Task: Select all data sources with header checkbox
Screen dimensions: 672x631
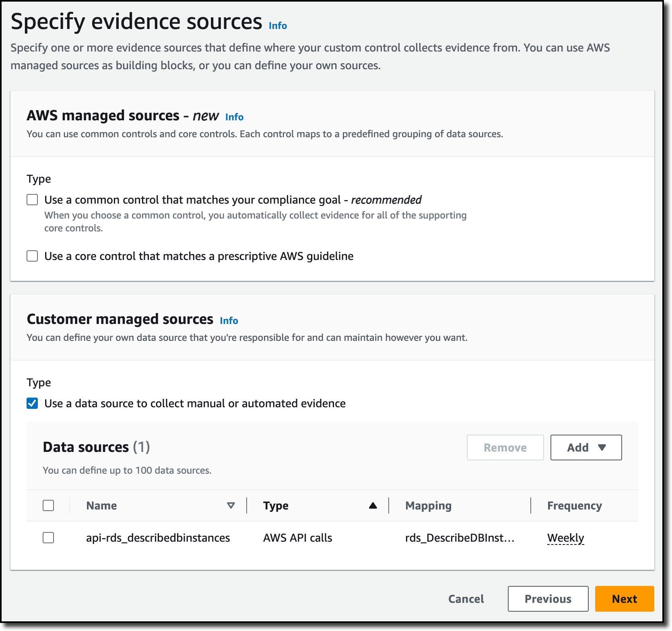Action: tap(48, 505)
